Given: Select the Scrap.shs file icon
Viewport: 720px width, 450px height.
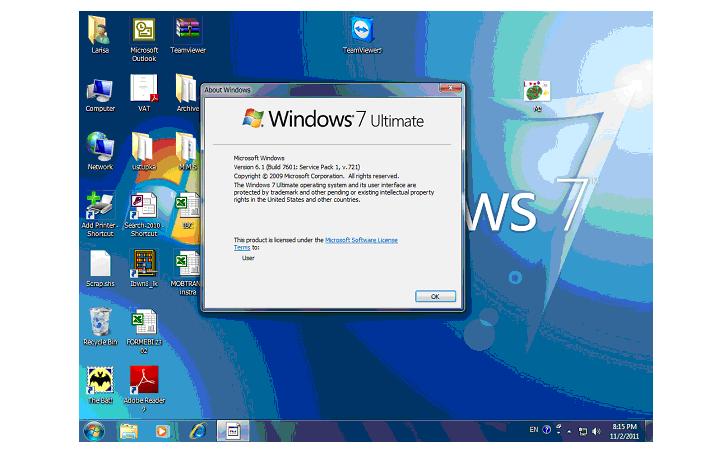Looking at the screenshot, I should [100, 269].
